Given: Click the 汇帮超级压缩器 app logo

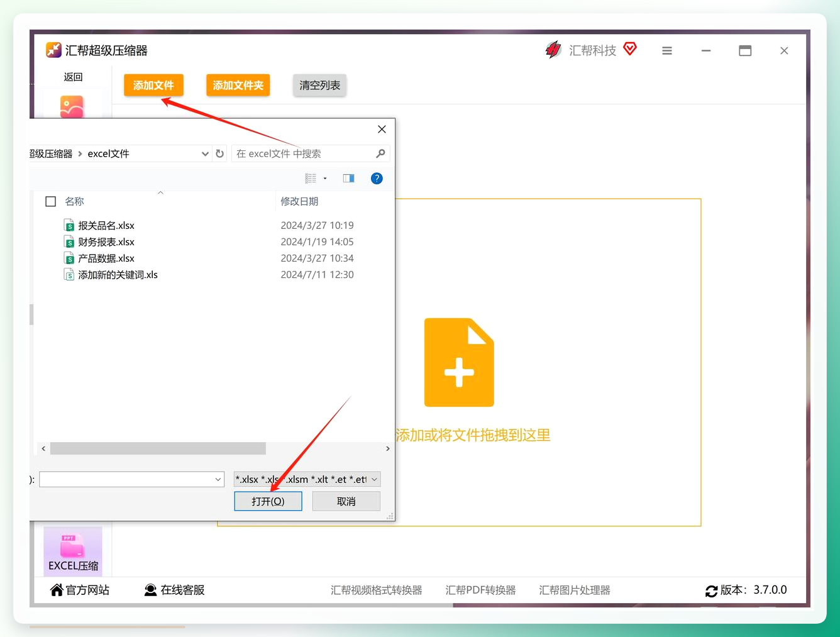Looking at the screenshot, I should pos(54,50).
